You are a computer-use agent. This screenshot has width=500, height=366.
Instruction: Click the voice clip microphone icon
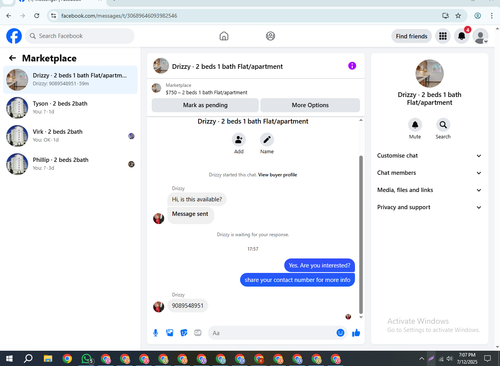coord(155,333)
